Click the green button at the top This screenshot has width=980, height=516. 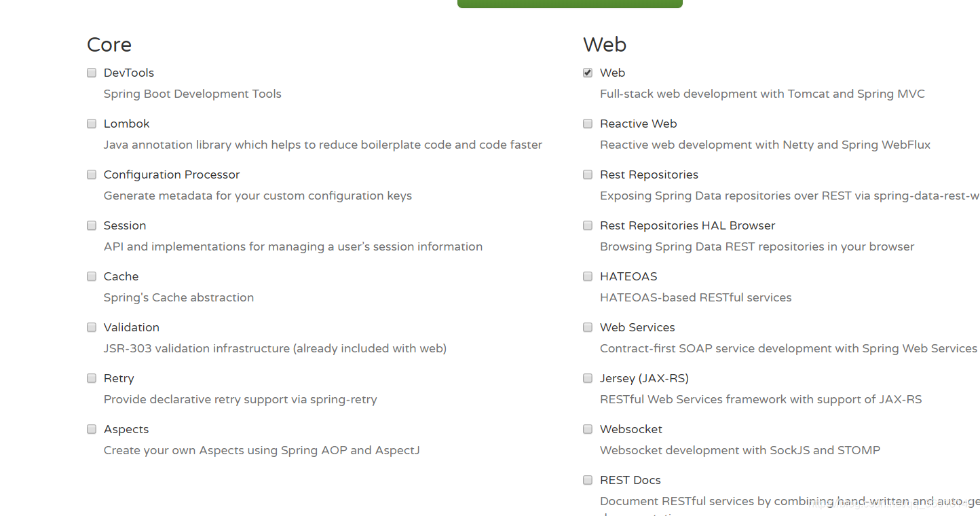pyautogui.click(x=570, y=3)
